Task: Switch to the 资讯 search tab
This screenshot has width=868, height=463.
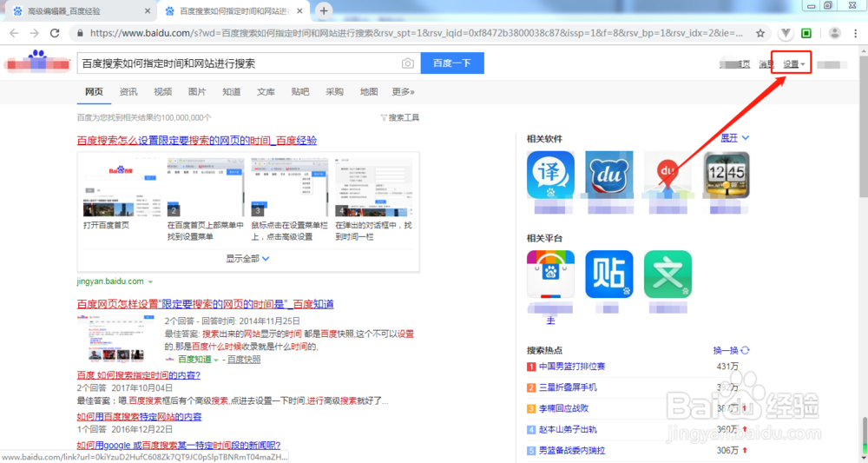Action: point(128,92)
